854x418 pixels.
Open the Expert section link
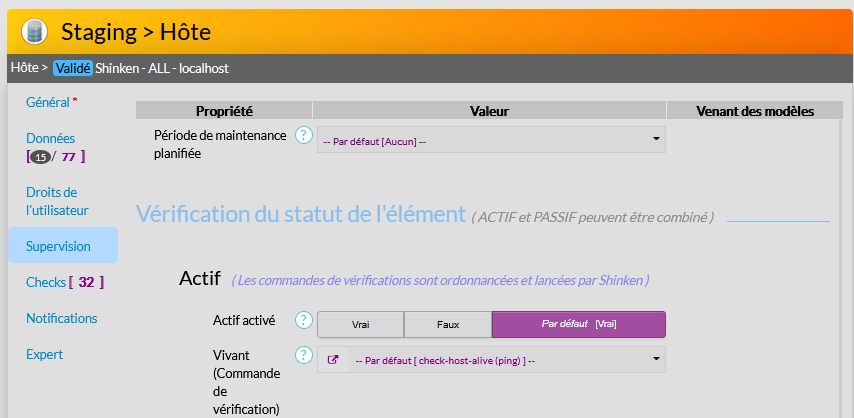(44, 354)
